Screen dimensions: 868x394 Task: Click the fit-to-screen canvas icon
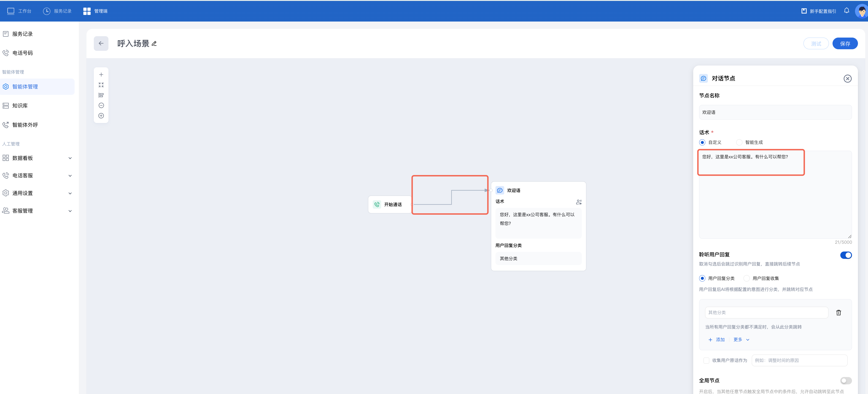pyautogui.click(x=101, y=85)
